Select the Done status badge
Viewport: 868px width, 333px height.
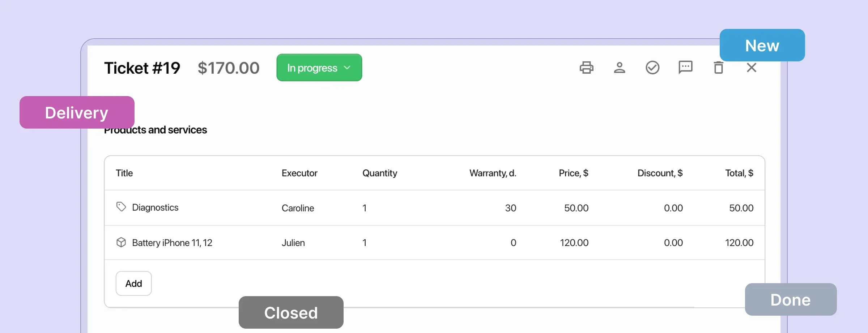point(791,299)
